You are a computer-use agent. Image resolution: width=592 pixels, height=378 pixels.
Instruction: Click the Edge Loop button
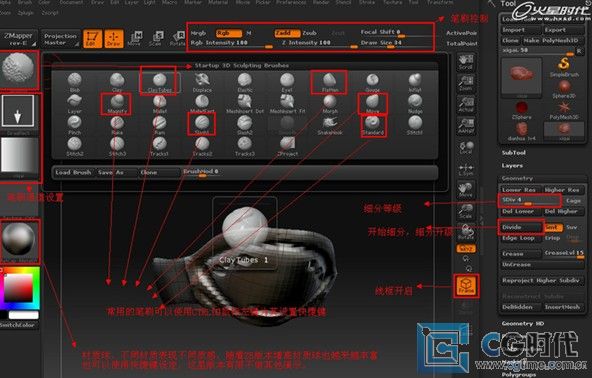point(521,238)
